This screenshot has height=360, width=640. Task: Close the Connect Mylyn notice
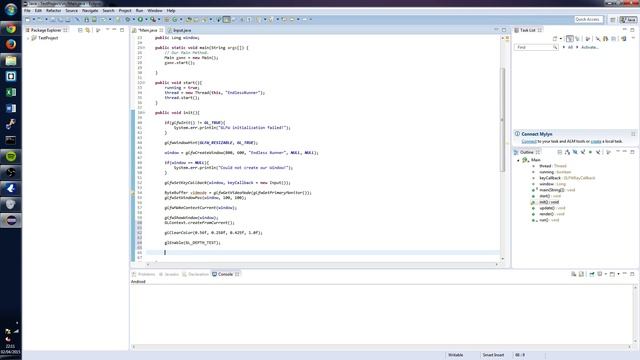coord(633,134)
